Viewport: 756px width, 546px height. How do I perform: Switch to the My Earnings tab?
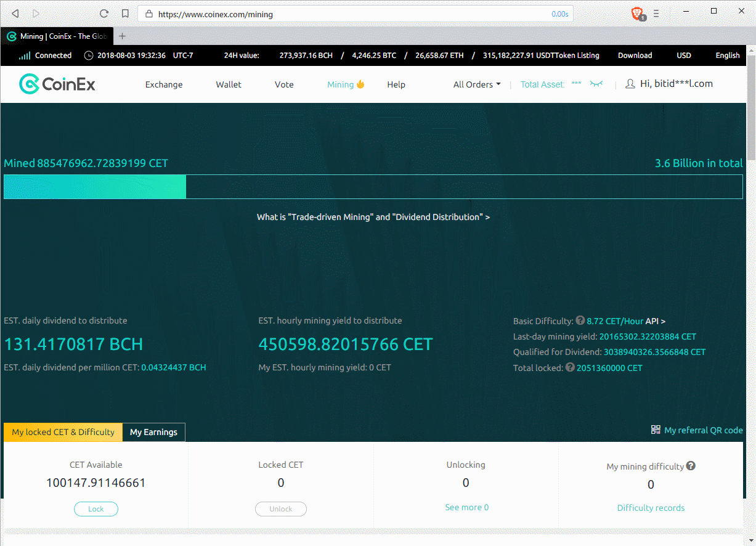click(153, 432)
